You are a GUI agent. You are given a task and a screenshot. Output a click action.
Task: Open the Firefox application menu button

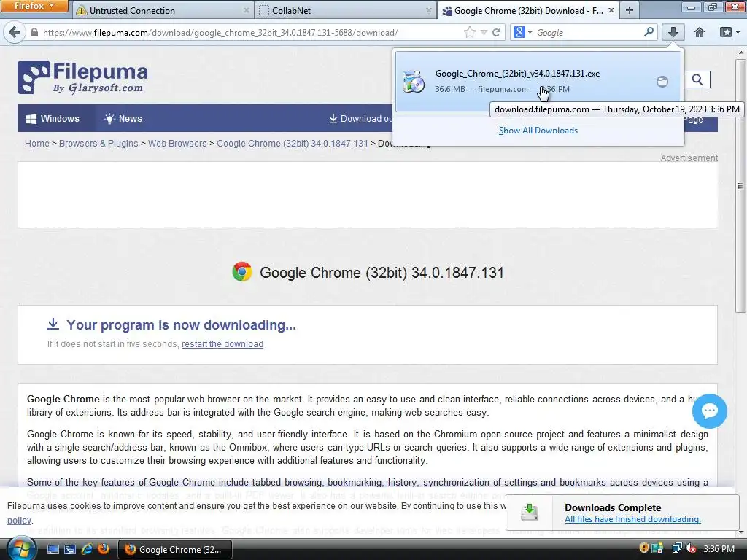point(34,6)
